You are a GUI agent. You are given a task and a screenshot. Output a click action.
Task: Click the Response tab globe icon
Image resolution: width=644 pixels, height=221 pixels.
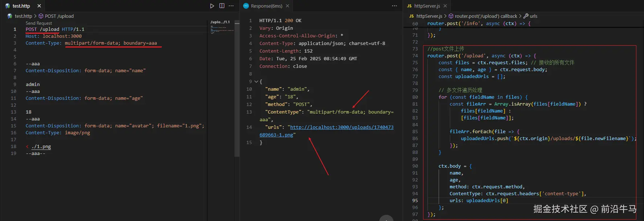click(246, 6)
